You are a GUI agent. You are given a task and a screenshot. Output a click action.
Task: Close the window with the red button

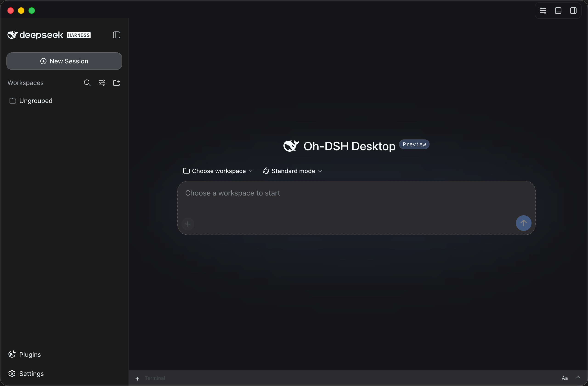11,11
